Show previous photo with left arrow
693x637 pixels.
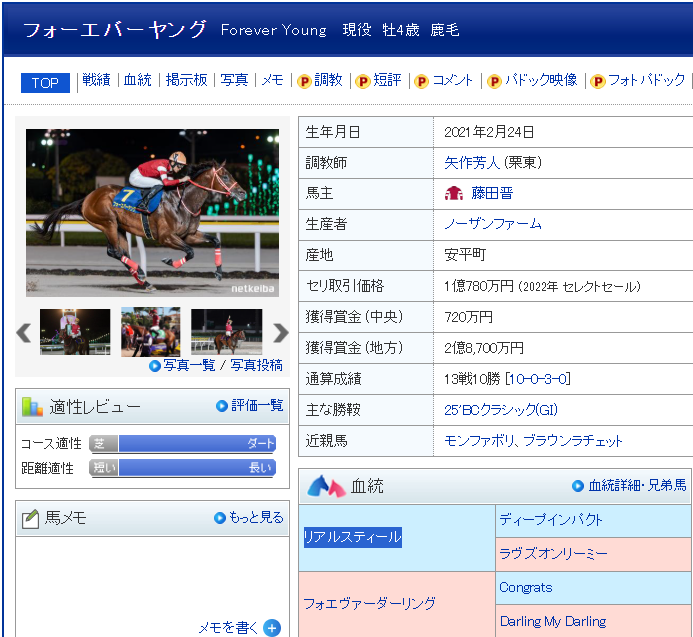24,333
